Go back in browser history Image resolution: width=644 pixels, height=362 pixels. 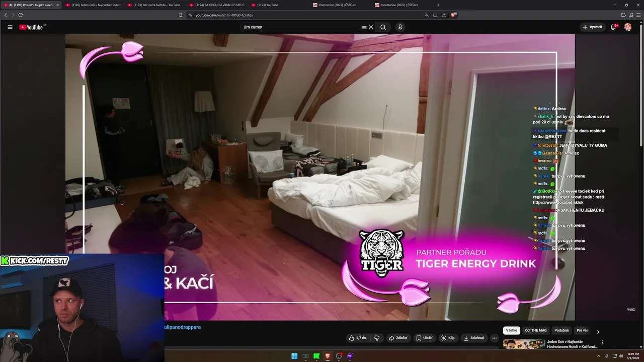pos(6,15)
